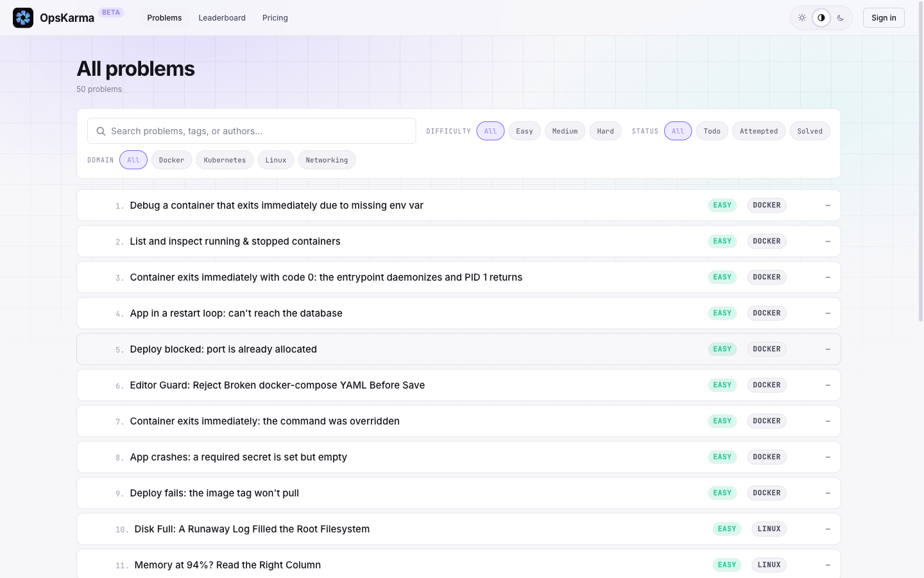Click the OpsKarma logo icon
924x578 pixels.
[23, 18]
